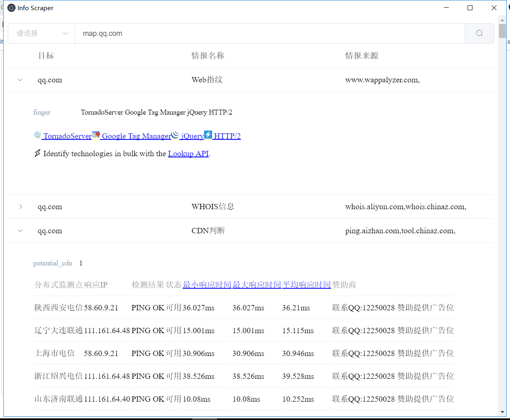Click the vertical scrollbar thumb

point(502,31)
